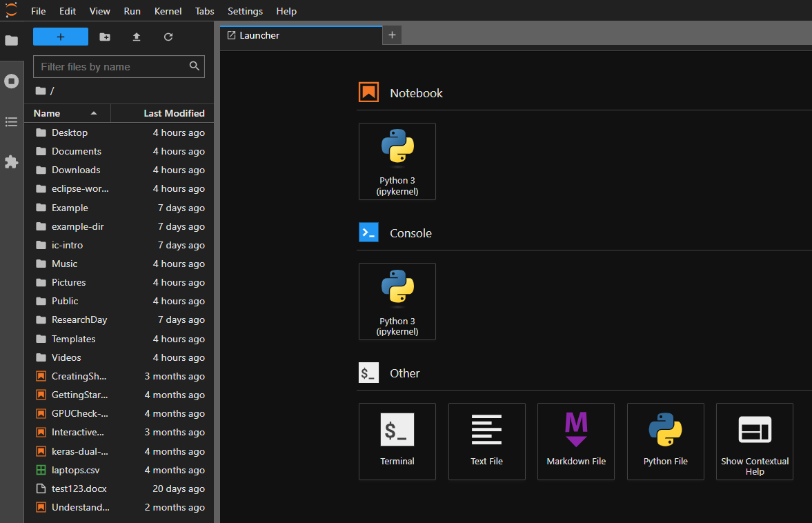Open the laptops.csv file

pyautogui.click(x=76, y=470)
